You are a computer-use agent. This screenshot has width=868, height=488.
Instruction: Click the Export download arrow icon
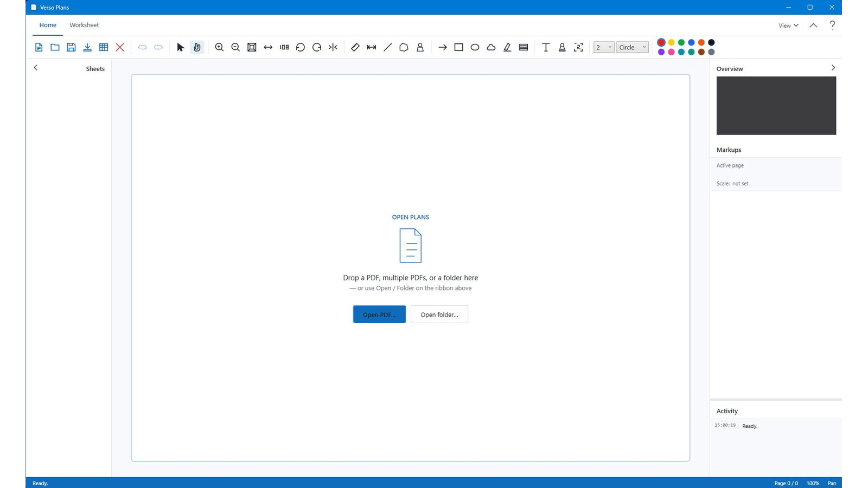coord(87,47)
